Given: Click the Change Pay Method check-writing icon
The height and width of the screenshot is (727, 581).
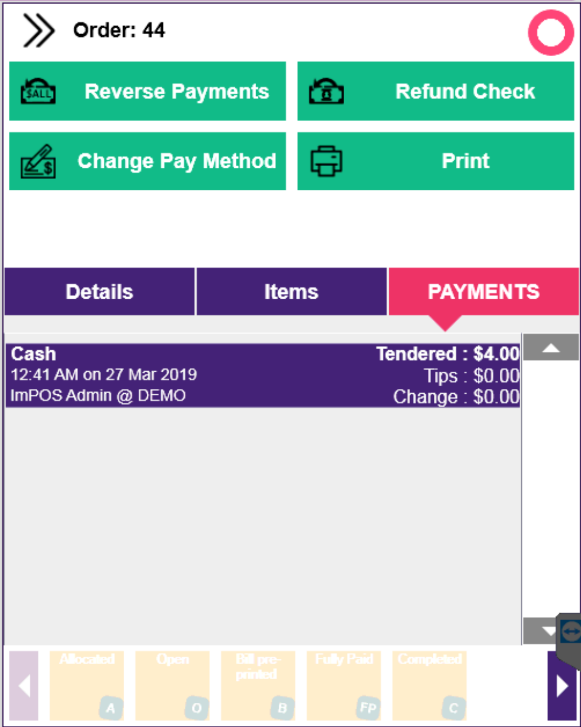Looking at the screenshot, I should click(38, 161).
